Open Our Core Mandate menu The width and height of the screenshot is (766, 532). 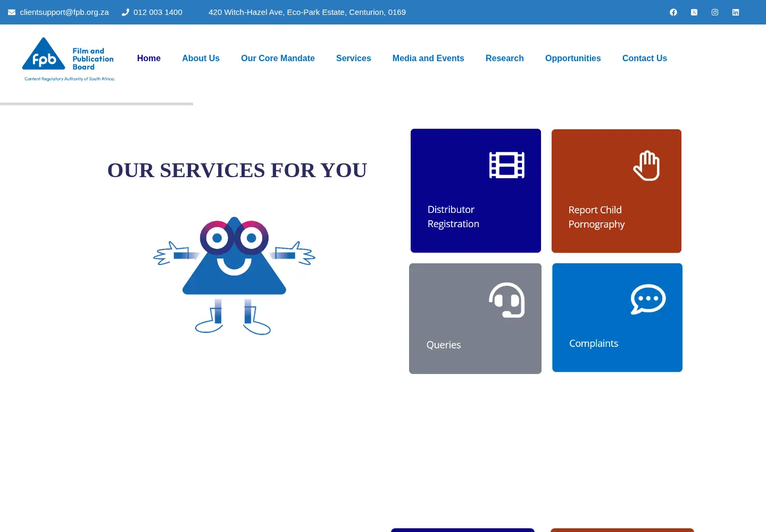pyautogui.click(x=278, y=59)
